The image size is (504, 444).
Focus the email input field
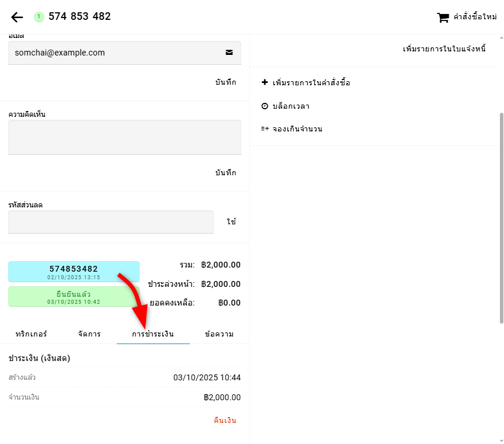tap(114, 53)
